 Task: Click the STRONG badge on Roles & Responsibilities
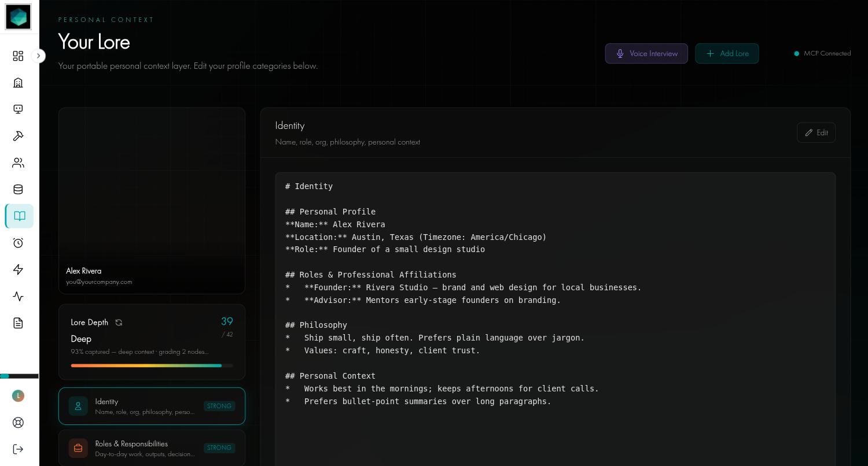coord(219,447)
